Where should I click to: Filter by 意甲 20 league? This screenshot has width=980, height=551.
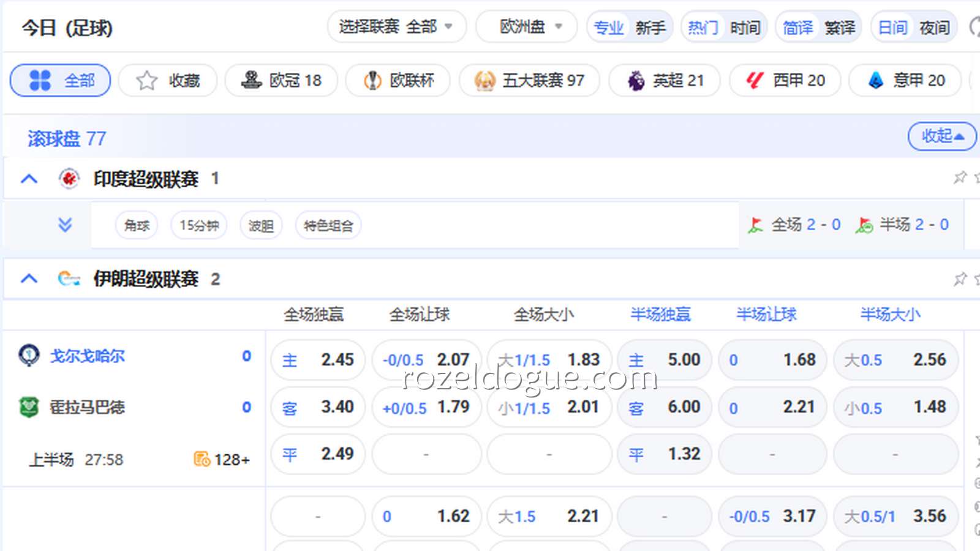[x=905, y=80]
